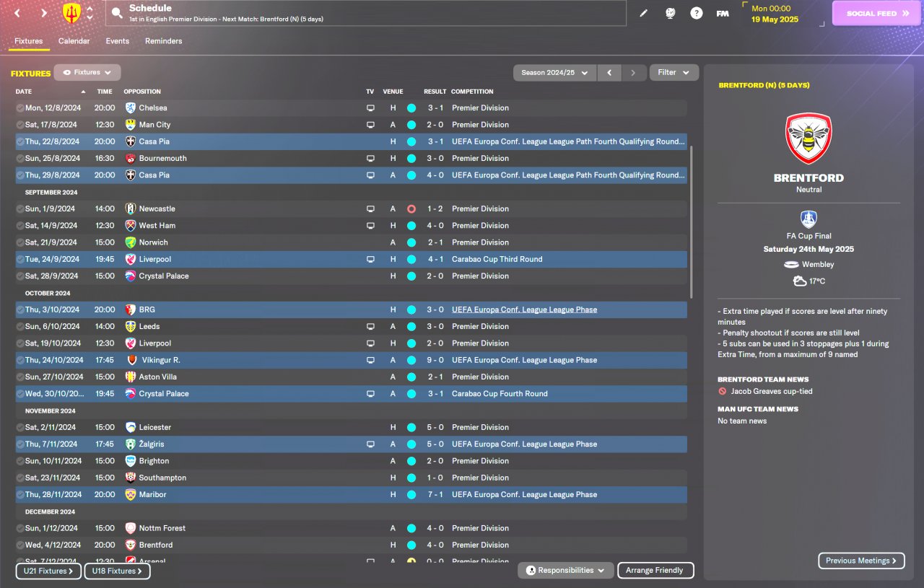
Task: Click the world head icon beside the pencil
Action: coord(669,13)
